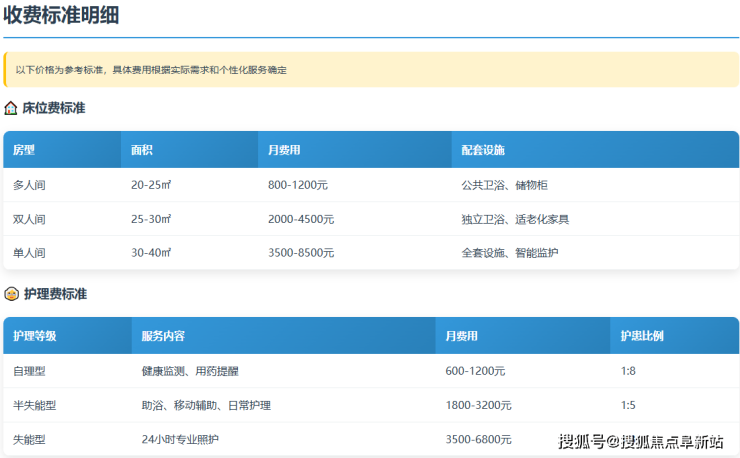
Task: Click the house icon beside 床位费标准
Action: (x=11, y=108)
